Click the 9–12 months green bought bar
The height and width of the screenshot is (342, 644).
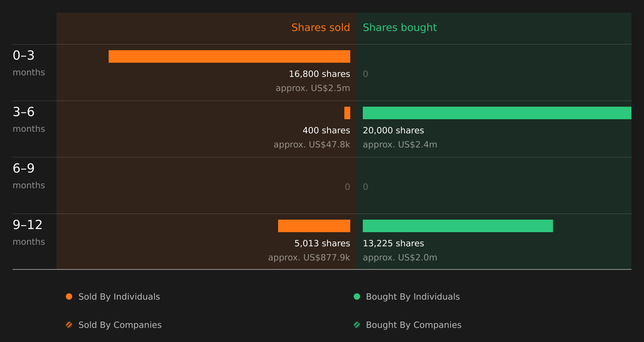458,226
